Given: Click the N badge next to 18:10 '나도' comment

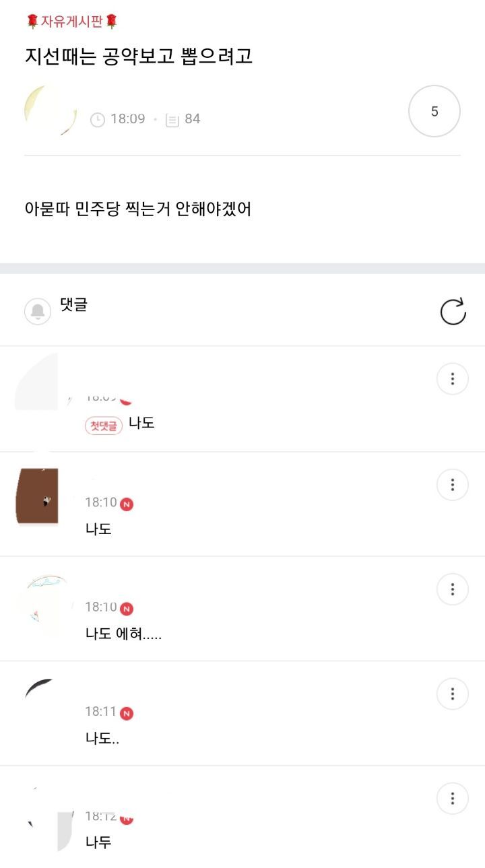Looking at the screenshot, I should 127,504.
